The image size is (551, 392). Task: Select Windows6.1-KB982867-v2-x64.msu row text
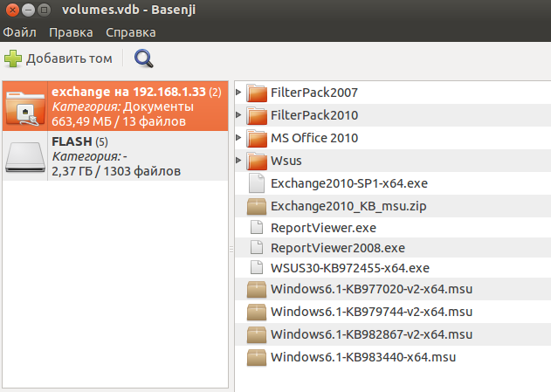(x=371, y=334)
